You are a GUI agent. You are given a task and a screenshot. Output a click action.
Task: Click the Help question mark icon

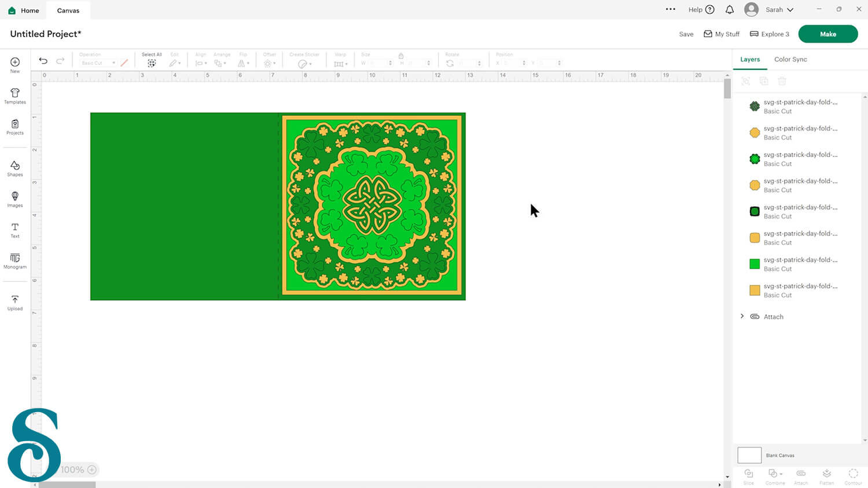pos(710,9)
